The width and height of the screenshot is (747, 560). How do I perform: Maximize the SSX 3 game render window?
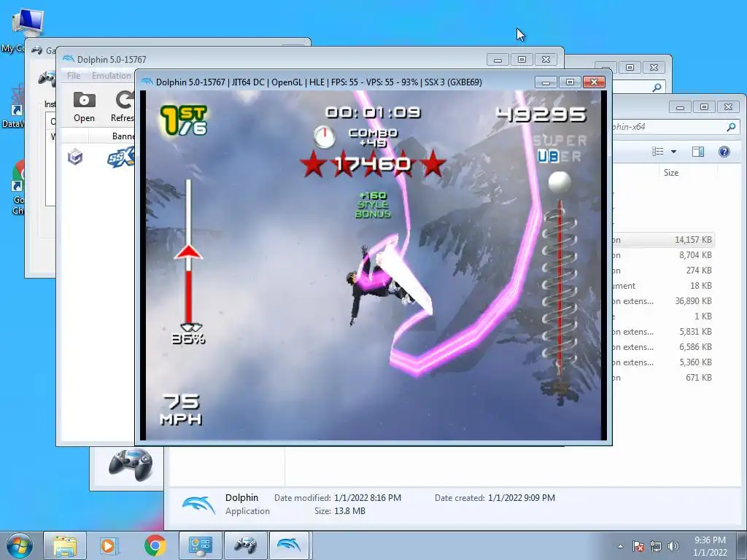[570, 82]
